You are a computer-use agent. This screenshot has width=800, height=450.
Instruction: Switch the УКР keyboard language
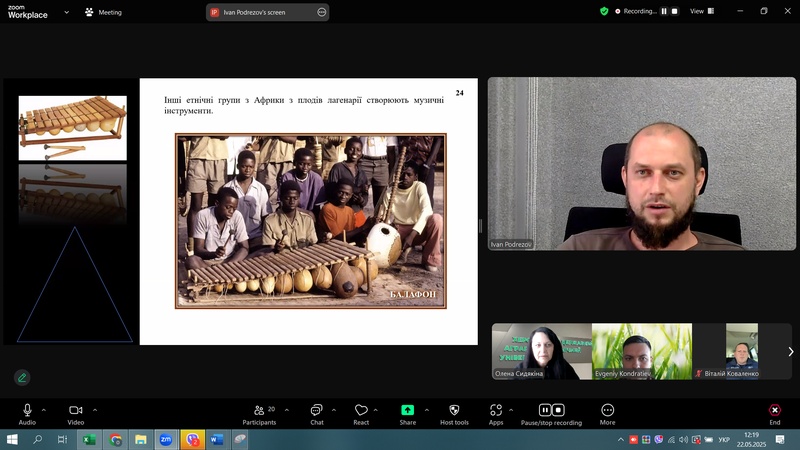coord(723,439)
